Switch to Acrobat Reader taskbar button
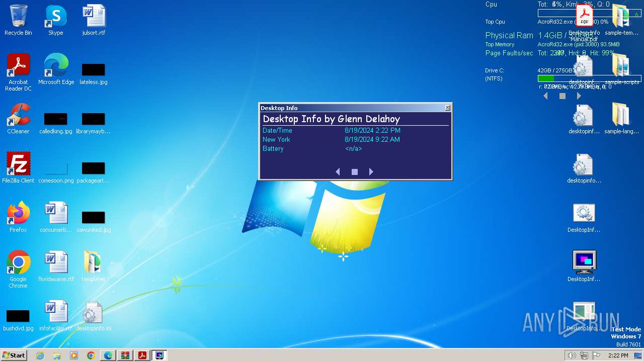 (142, 355)
